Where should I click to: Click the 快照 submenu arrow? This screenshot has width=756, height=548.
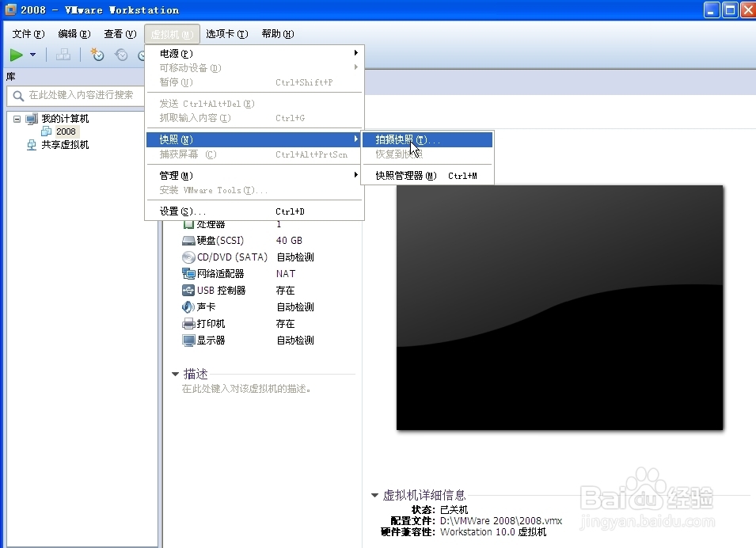[355, 139]
